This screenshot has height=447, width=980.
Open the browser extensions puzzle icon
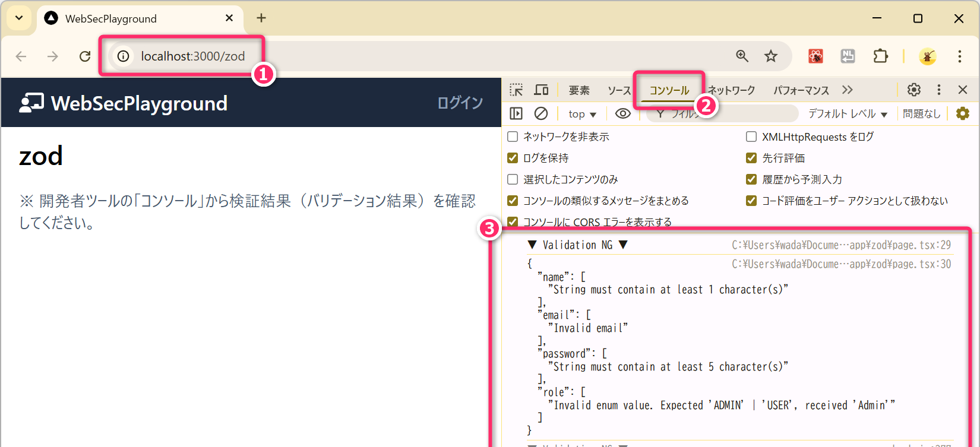click(x=880, y=56)
